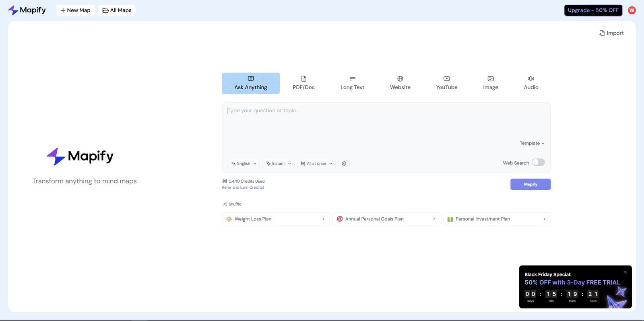Switch to the Long Text tab
The height and width of the screenshot is (321, 644).
[x=352, y=83]
